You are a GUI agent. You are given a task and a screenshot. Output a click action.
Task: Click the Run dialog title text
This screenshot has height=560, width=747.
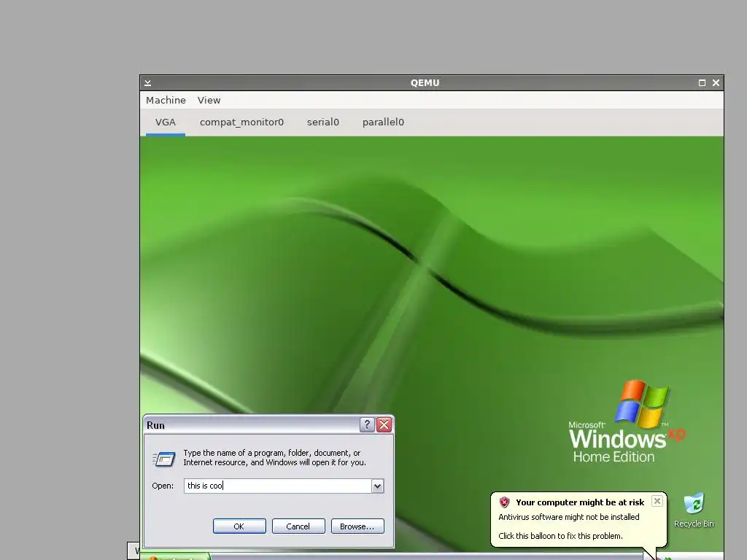(x=155, y=425)
